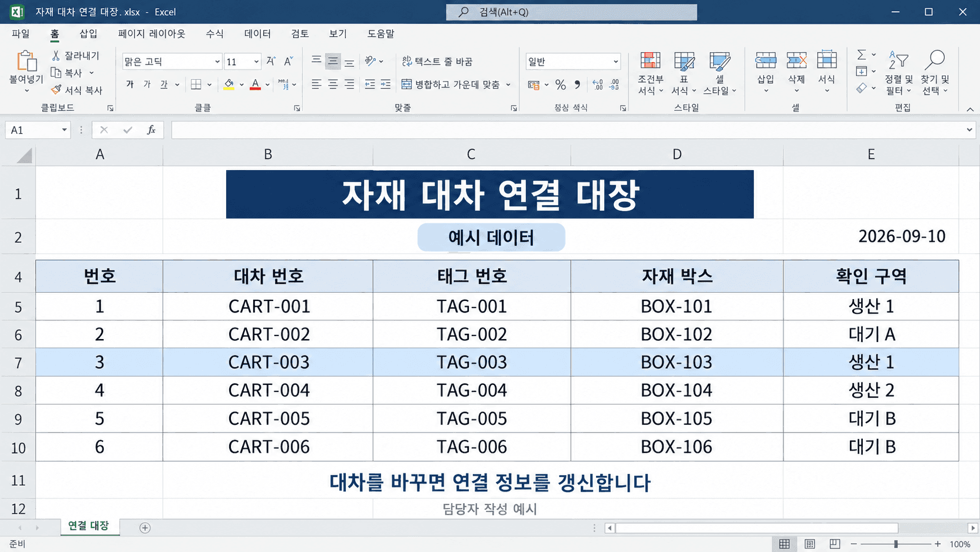Image resolution: width=980 pixels, height=552 pixels.
Task: Open the number format dropdown (일반)
Action: [x=615, y=62]
